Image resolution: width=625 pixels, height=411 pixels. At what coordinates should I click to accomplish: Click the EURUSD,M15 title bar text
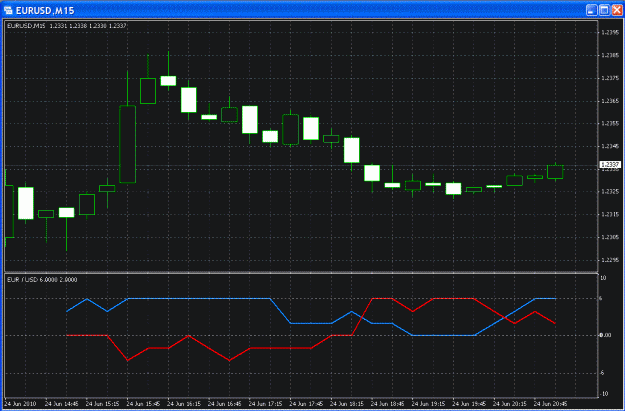(x=45, y=11)
